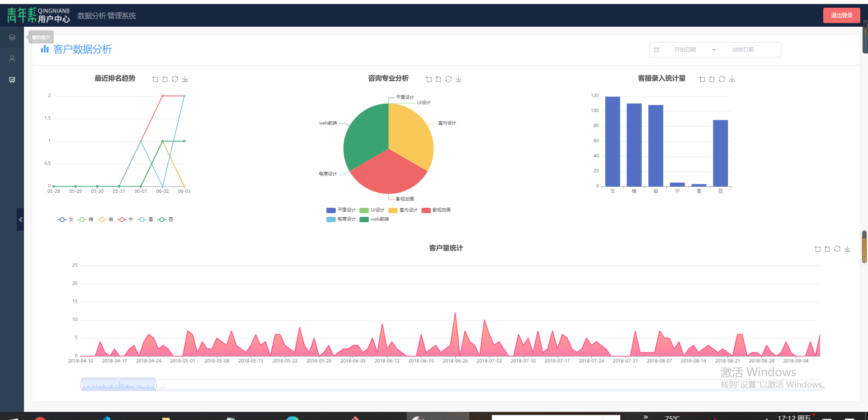Click the vertical scrollbar on the right
Screen dimensions: 868x420
click(864, 247)
